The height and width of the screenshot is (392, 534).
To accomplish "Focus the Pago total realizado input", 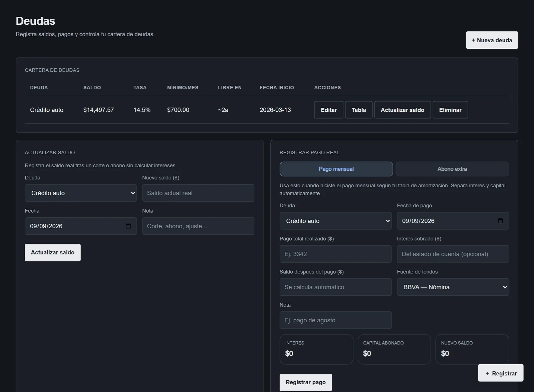I will point(335,254).
